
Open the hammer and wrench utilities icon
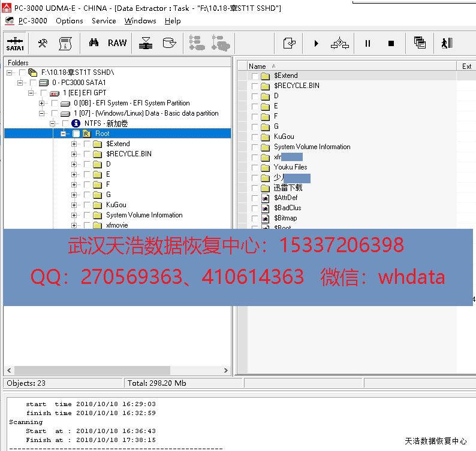pyautogui.click(x=43, y=43)
